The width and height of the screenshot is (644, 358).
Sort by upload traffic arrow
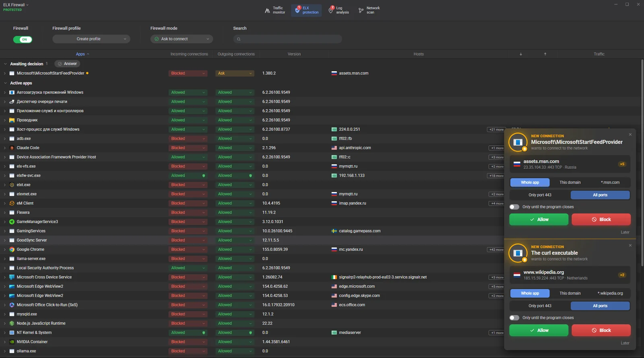[545, 54]
